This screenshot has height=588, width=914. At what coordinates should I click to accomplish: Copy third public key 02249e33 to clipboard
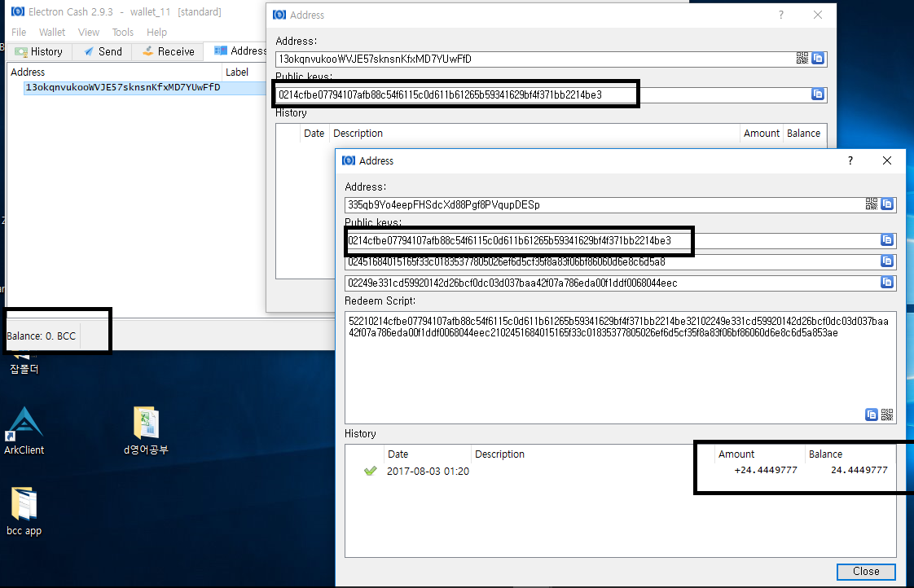pyautogui.click(x=887, y=282)
